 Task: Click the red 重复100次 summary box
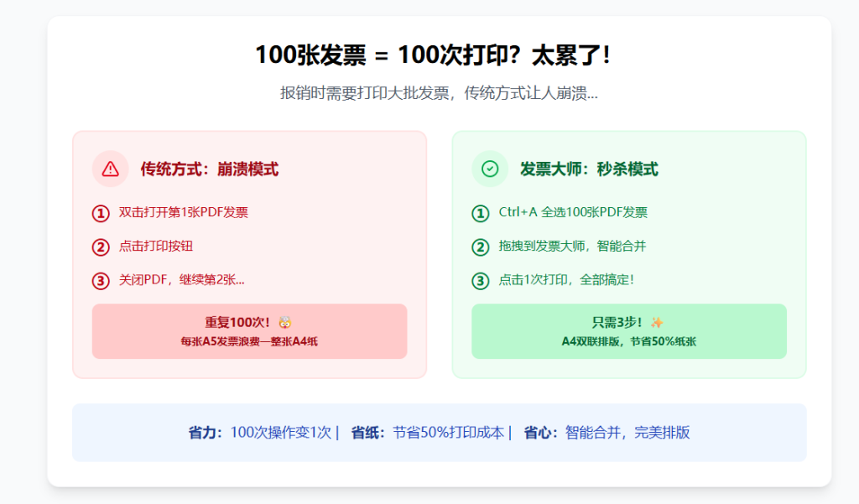(249, 331)
